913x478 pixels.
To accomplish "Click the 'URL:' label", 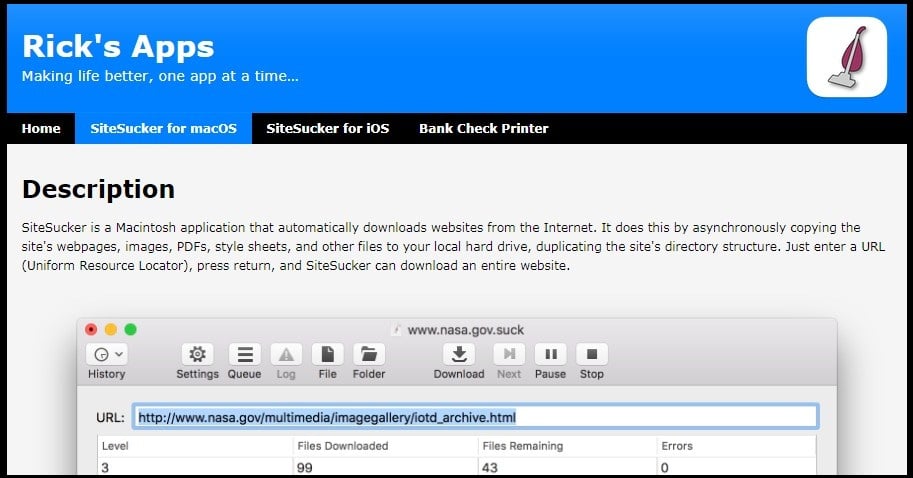I will [x=110, y=417].
